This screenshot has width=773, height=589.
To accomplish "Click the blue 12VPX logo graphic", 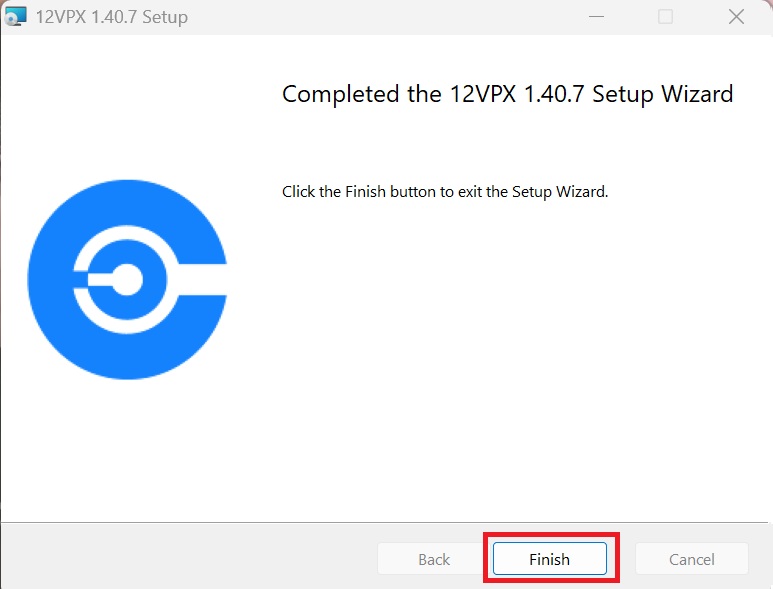I will click(x=127, y=279).
